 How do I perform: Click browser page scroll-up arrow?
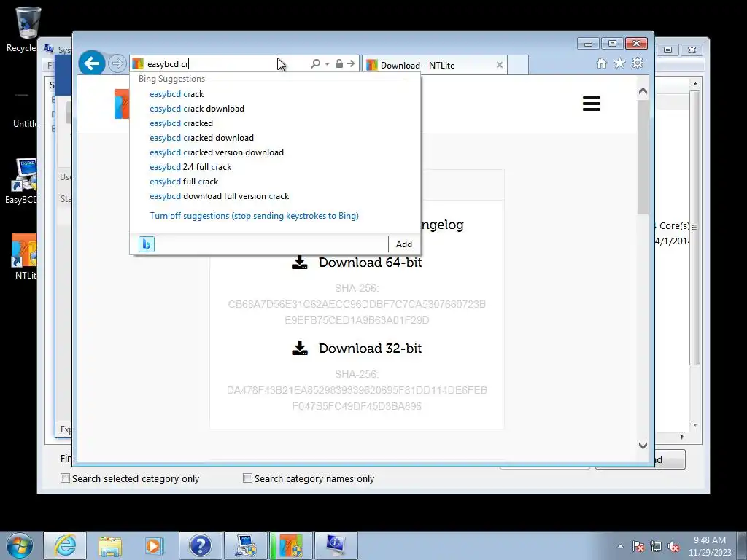coord(643,91)
